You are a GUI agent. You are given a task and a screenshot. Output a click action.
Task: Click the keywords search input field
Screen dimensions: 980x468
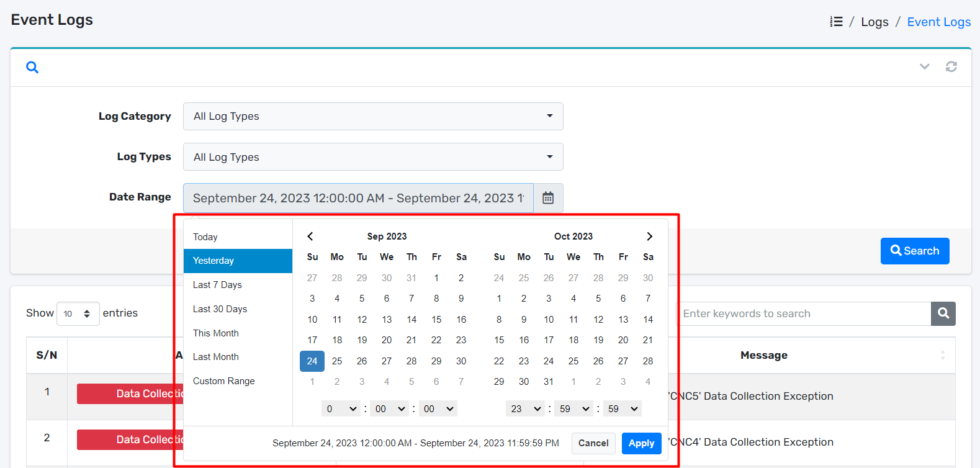click(804, 313)
